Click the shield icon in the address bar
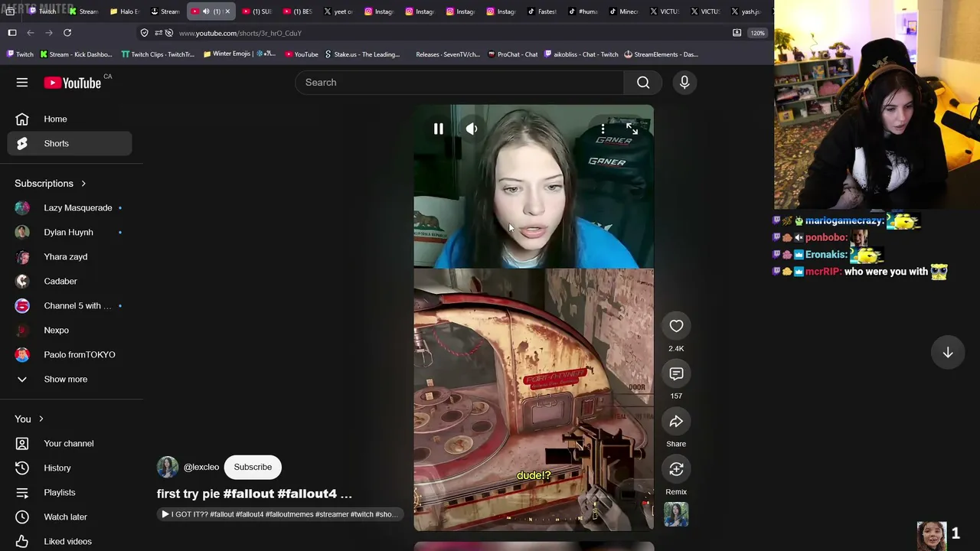The width and height of the screenshot is (980, 551). [145, 33]
